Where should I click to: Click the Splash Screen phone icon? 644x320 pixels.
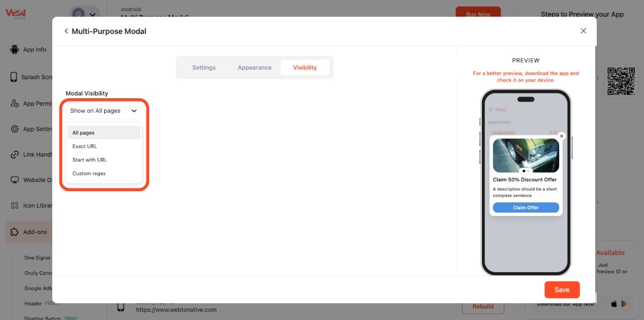pyautogui.click(x=14, y=77)
